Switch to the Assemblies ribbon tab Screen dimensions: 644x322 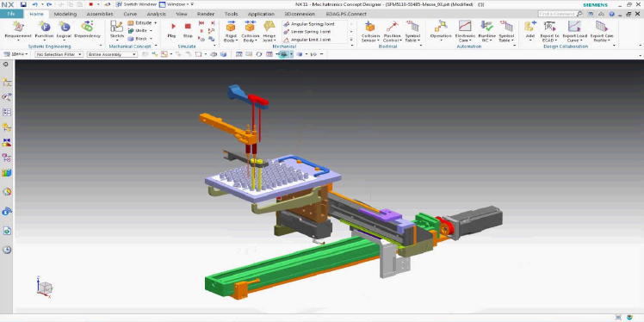[99, 14]
